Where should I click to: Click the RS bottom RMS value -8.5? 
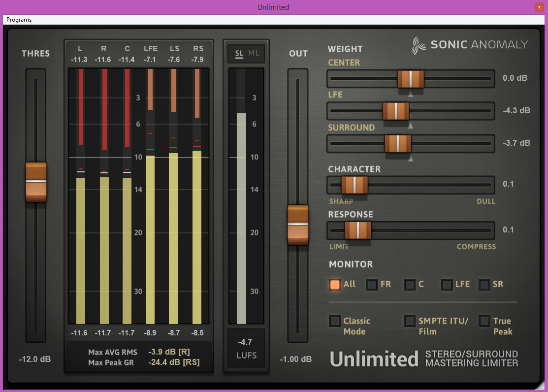click(x=197, y=333)
